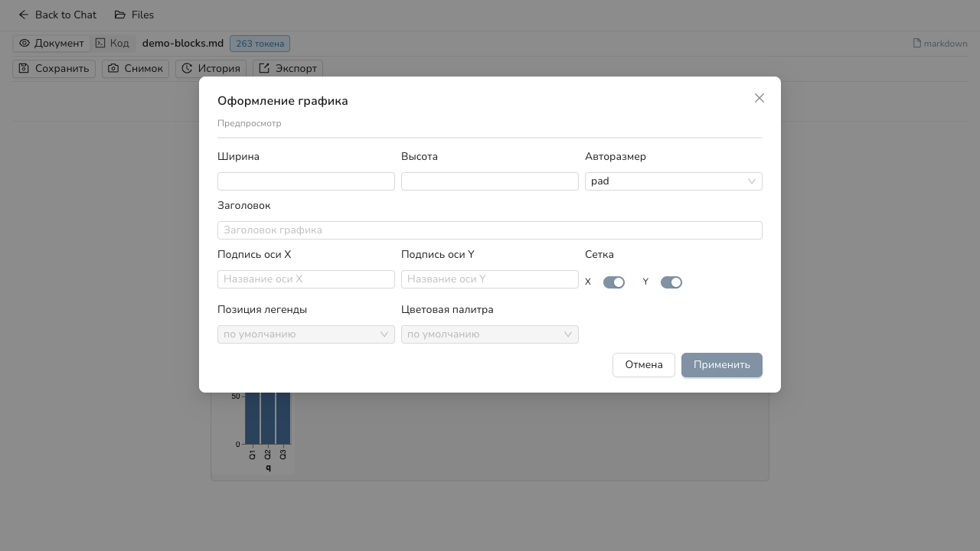Toggle the X grid switch
Screen dimensions: 980x551
pyautogui.click(x=614, y=282)
